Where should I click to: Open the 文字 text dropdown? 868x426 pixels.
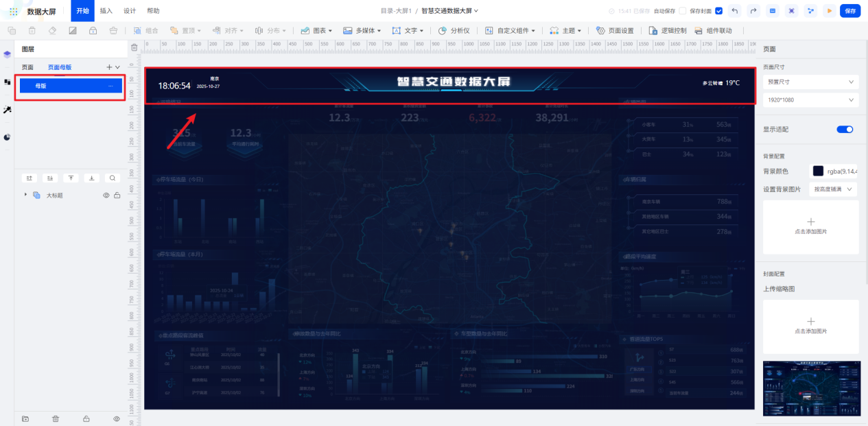tap(408, 31)
